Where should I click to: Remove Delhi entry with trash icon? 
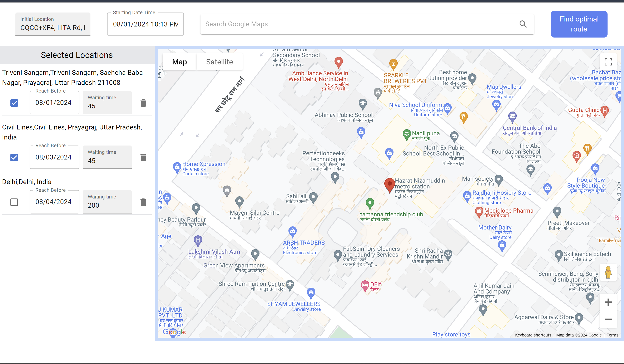(x=143, y=202)
